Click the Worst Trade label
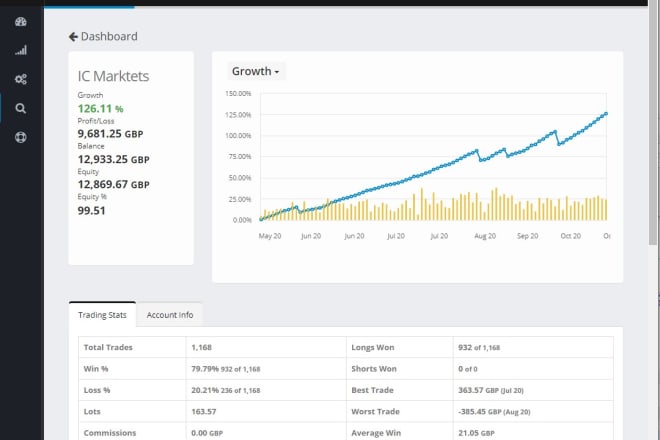The height and width of the screenshot is (440, 660). pyautogui.click(x=375, y=411)
